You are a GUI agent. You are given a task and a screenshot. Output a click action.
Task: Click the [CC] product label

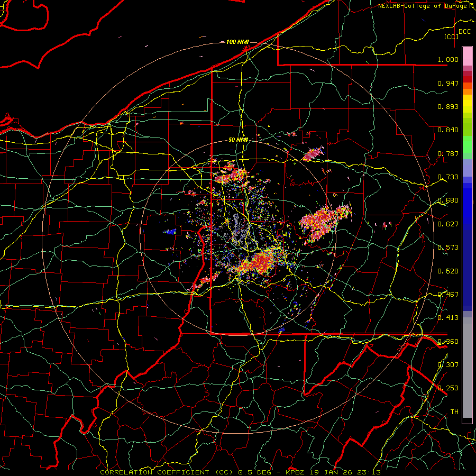(451, 36)
